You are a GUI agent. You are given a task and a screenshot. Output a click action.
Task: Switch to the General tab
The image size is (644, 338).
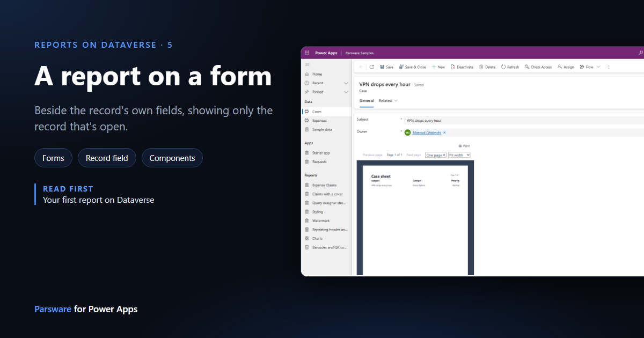pyautogui.click(x=367, y=100)
